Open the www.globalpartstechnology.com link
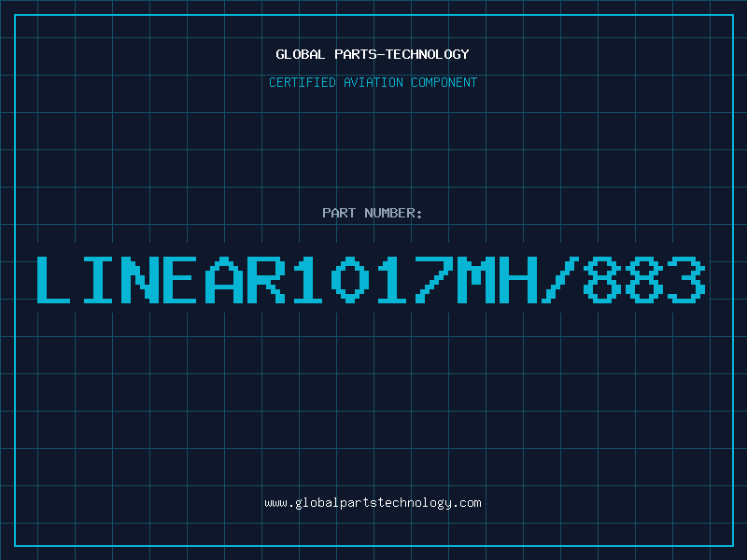The height and width of the screenshot is (560, 747). [x=373, y=503]
